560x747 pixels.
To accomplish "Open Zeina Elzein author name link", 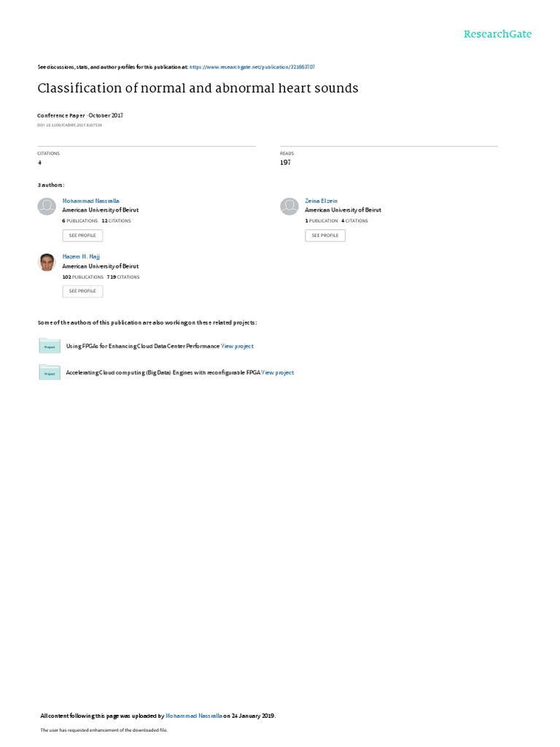I will pyautogui.click(x=321, y=201).
